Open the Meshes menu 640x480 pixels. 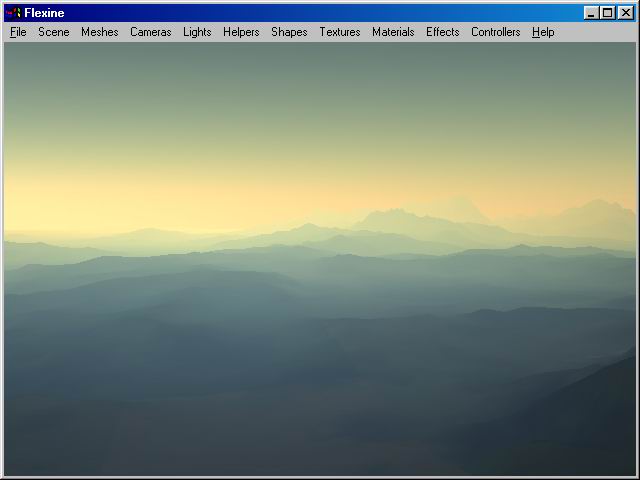click(100, 32)
